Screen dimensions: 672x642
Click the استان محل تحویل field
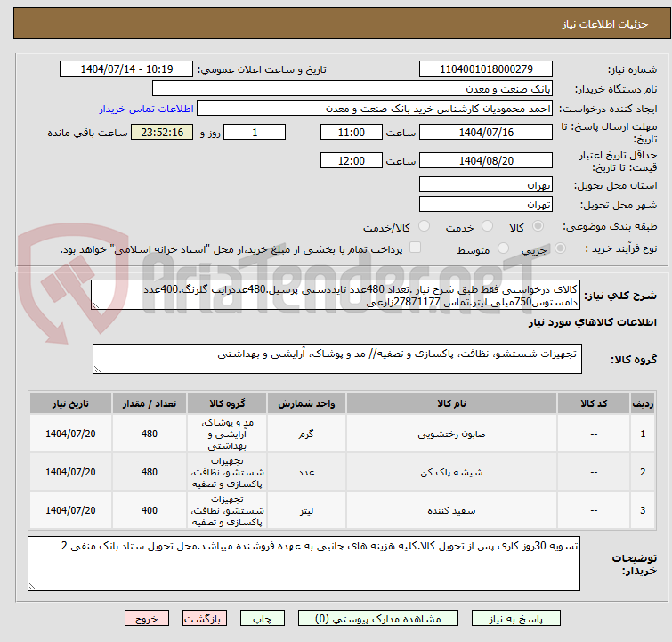pyautogui.click(x=486, y=184)
